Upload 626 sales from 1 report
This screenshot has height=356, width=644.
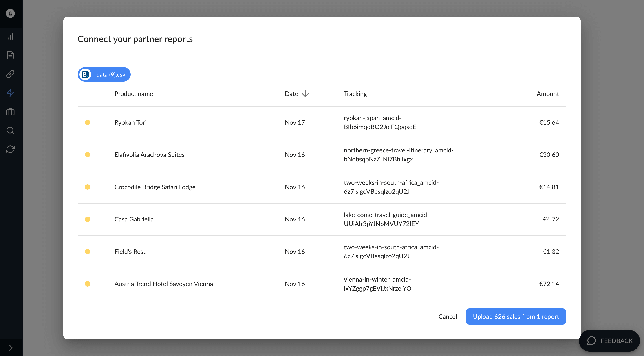[516, 317]
